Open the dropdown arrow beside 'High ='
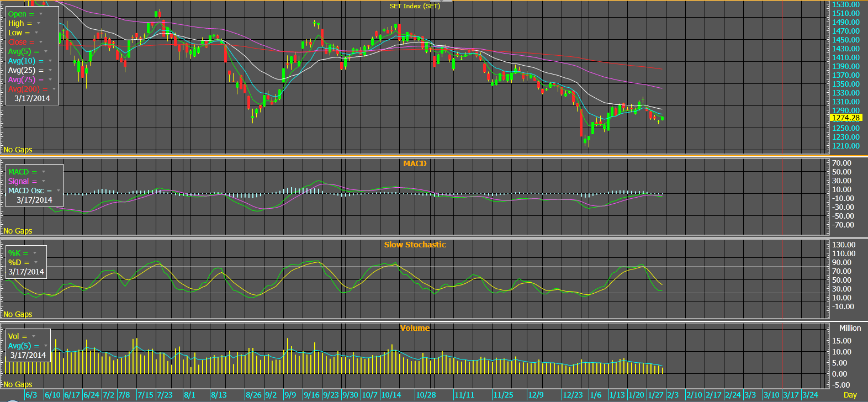 pyautogui.click(x=38, y=23)
